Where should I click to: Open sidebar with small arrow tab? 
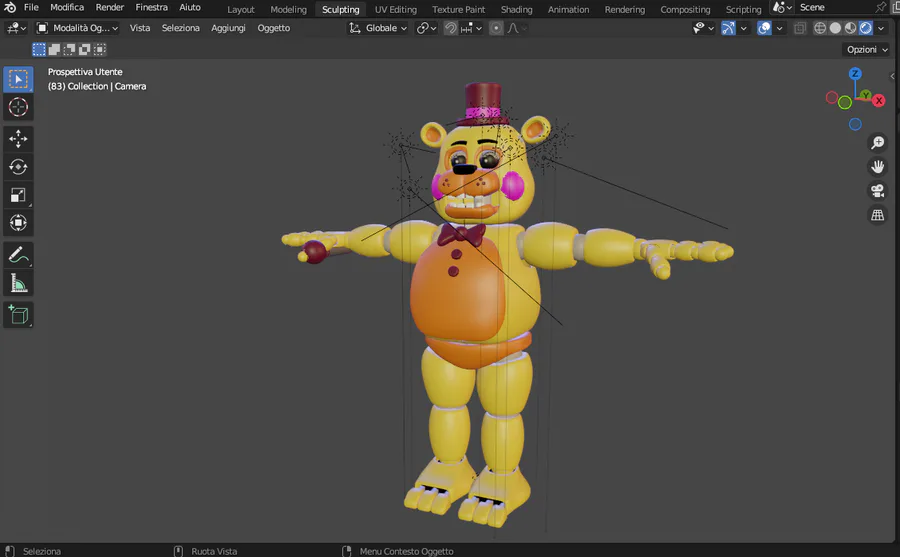[892, 76]
